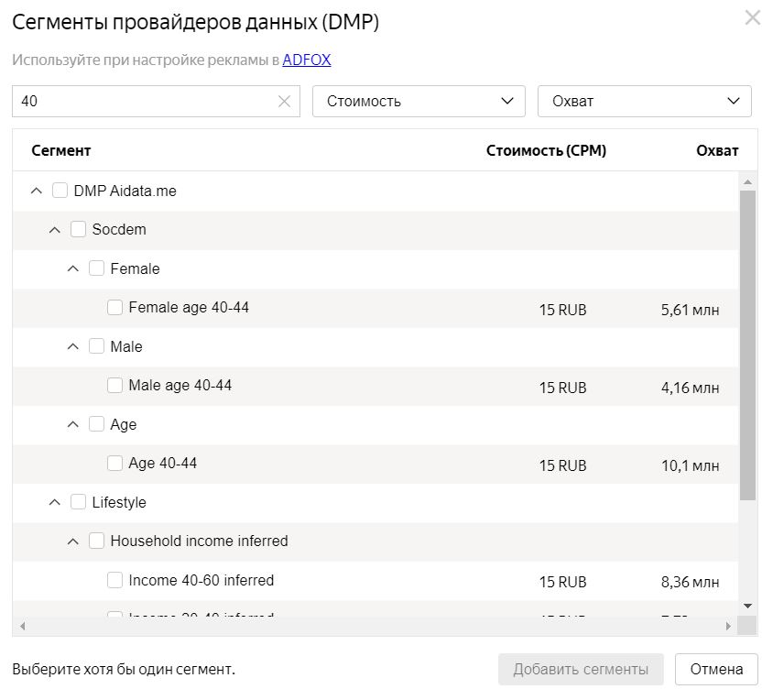The height and width of the screenshot is (700, 773).
Task: Collapse the DMP Aidata.me node
Action: click(x=36, y=191)
